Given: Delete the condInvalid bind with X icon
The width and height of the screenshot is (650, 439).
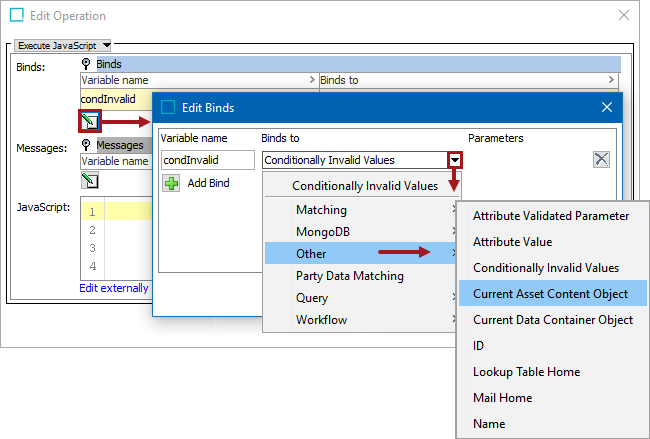Looking at the screenshot, I should coord(601,160).
